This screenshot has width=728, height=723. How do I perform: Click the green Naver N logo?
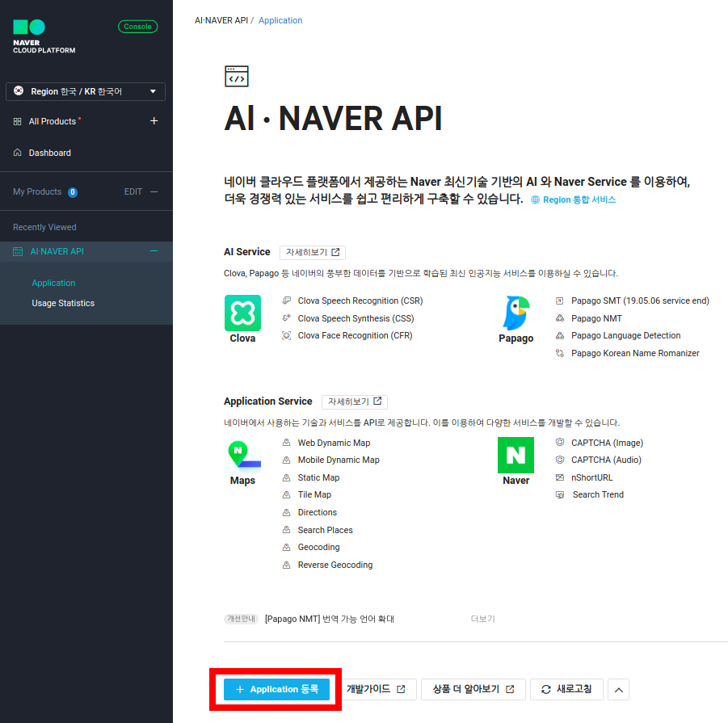click(x=515, y=456)
